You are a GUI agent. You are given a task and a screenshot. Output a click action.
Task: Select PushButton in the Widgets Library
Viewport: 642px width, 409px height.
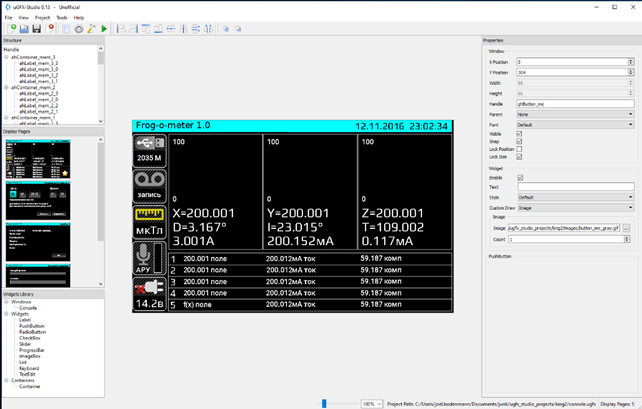point(31,325)
